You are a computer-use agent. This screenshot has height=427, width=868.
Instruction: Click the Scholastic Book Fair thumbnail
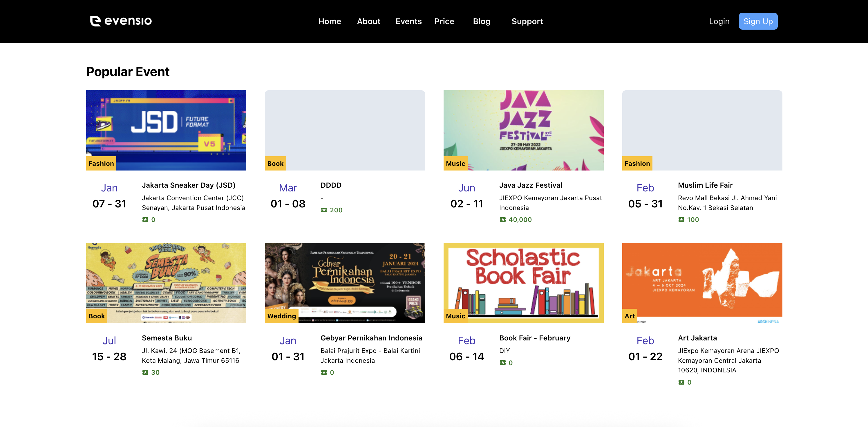[523, 283]
